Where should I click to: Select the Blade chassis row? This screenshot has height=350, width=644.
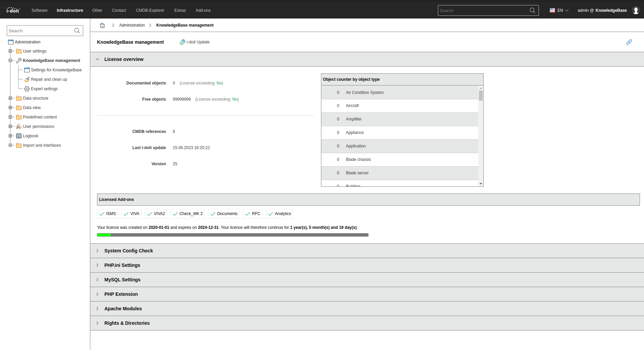click(x=400, y=160)
